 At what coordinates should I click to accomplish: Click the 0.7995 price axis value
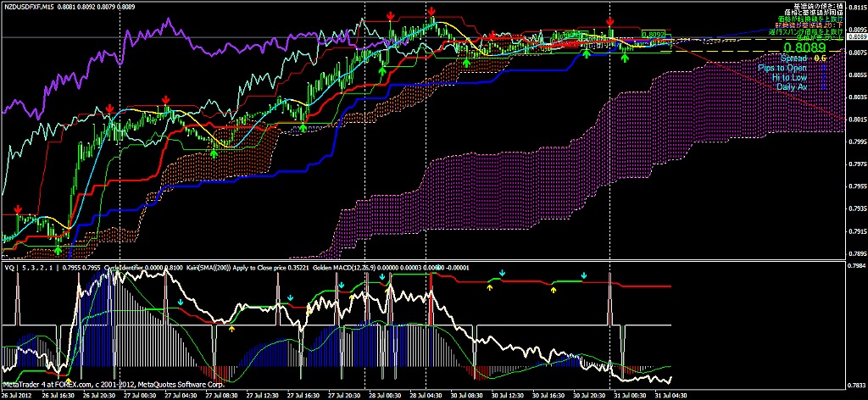pyautogui.click(x=856, y=142)
